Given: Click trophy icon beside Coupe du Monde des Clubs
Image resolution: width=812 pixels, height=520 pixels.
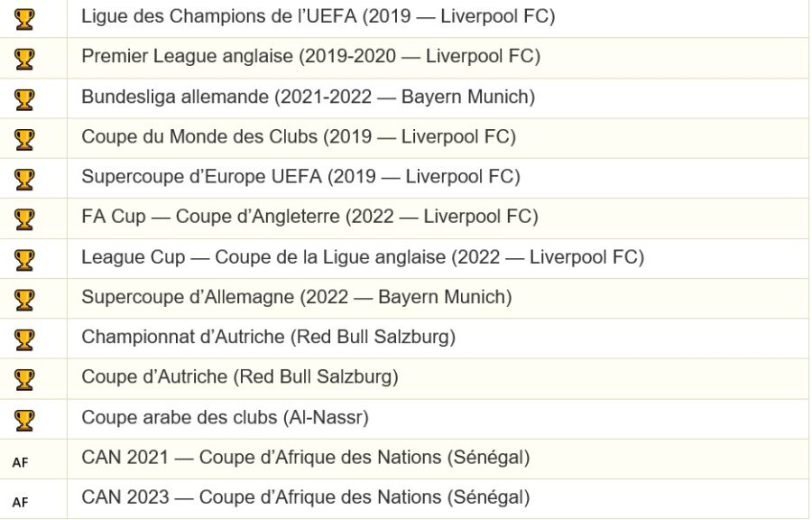Looking at the screenshot, I should pyautogui.click(x=24, y=139).
